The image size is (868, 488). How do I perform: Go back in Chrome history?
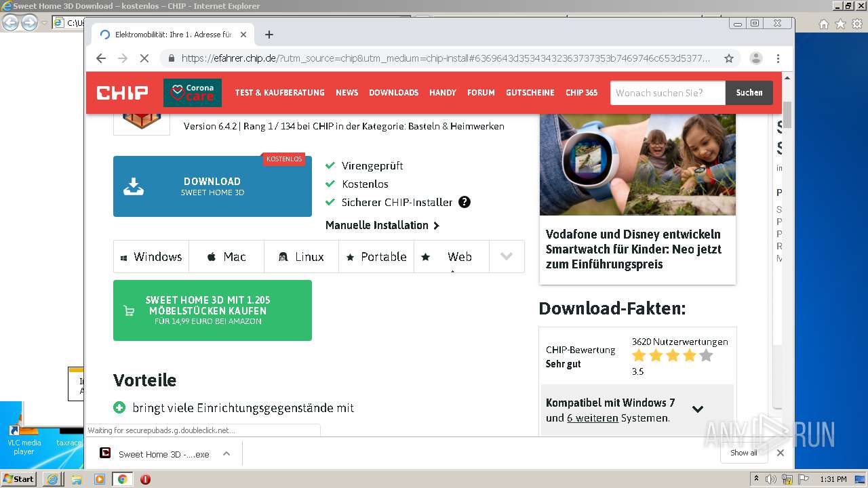point(101,58)
